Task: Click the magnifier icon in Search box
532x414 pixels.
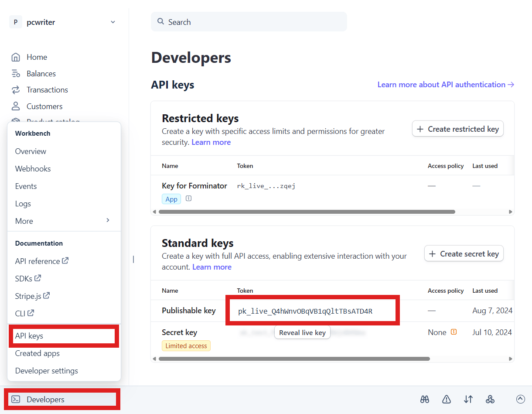Action: point(161,21)
